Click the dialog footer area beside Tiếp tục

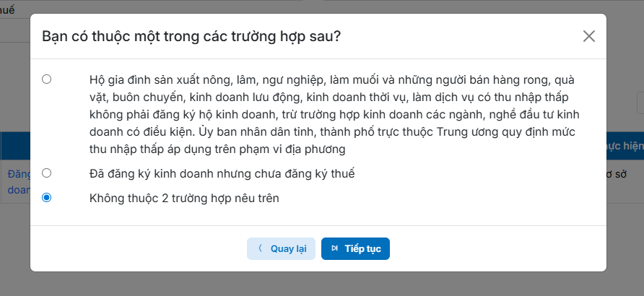click(x=491, y=248)
